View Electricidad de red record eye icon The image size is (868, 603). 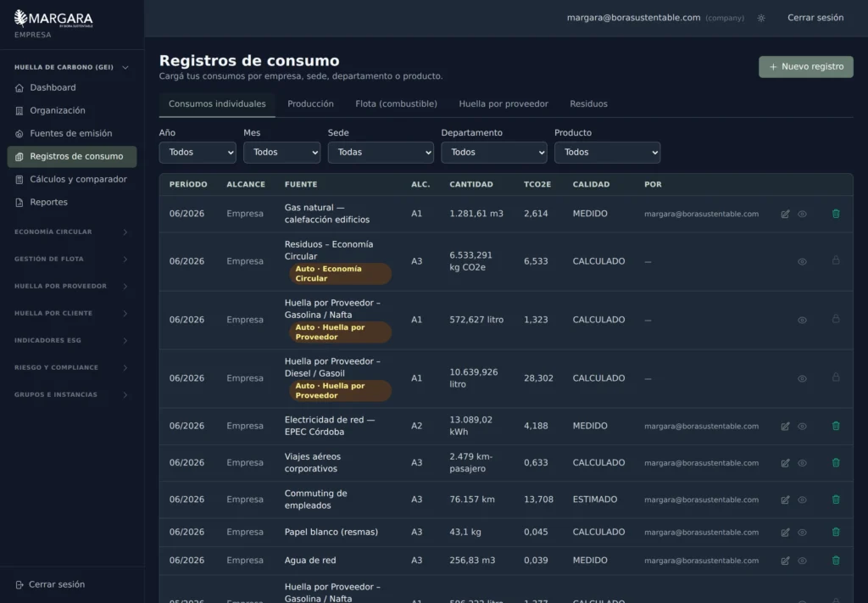pos(802,427)
